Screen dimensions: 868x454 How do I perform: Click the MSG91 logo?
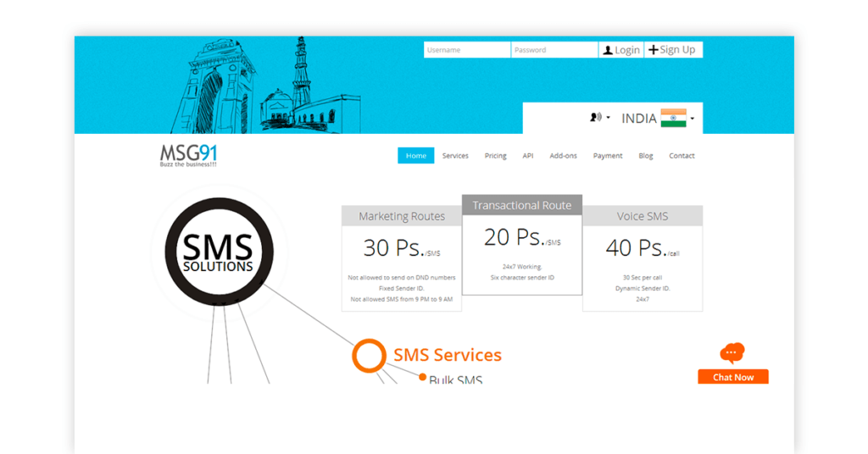pyautogui.click(x=188, y=155)
